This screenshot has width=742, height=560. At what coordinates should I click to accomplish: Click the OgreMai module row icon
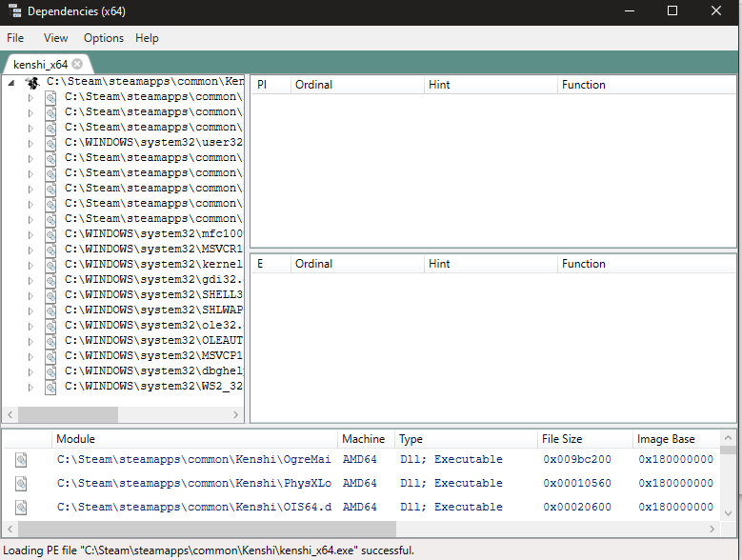21,460
